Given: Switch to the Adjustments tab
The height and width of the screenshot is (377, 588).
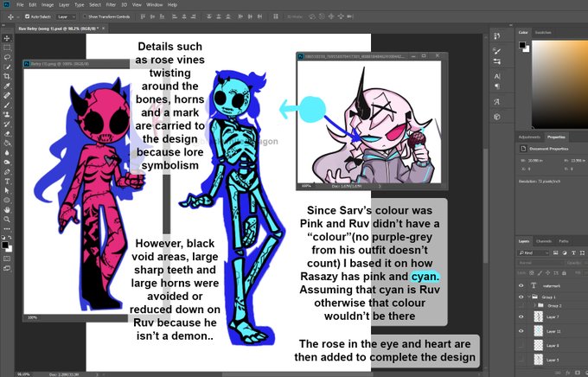Looking at the screenshot, I should coord(529,137).
